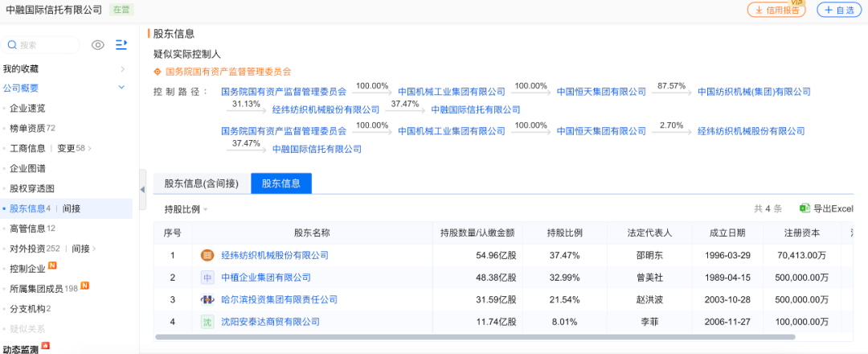Open 分支机构 in sidebar
Viewport: 868px width, 354px height.
click(x=31, y=309)
